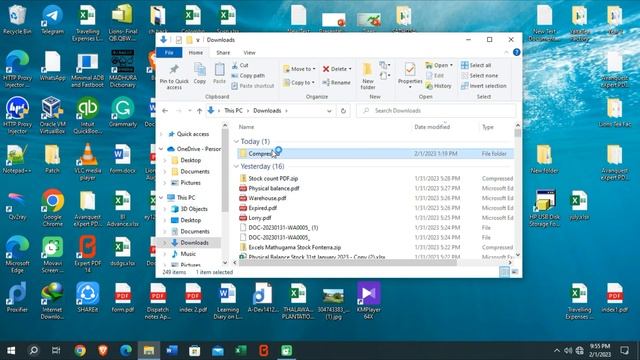Viewport: 640px width, 360px height.
Task: Click the file list horizontal scrollbar
Action: [347, 262]
